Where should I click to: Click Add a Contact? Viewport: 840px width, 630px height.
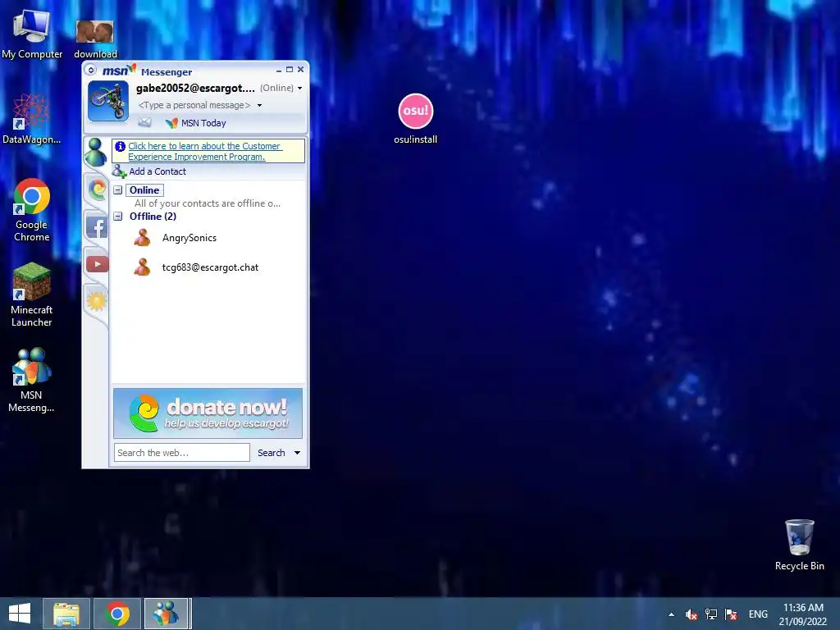149,171
